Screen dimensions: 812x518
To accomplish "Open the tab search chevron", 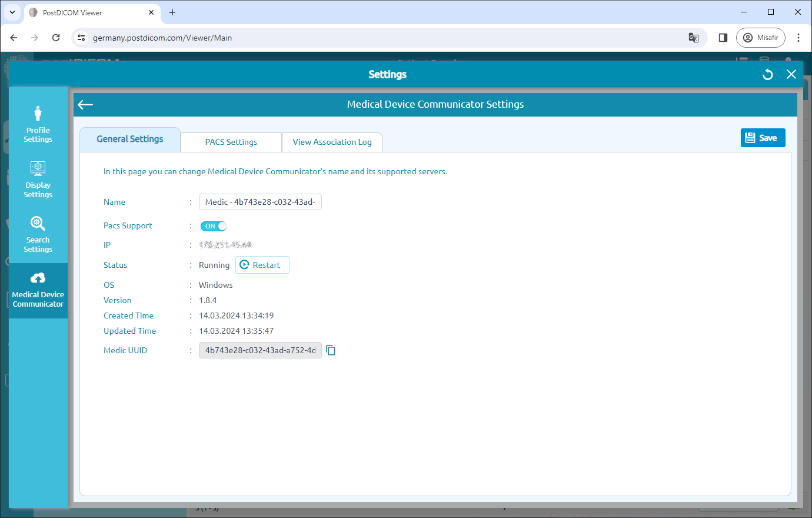I will coord(12,12).
